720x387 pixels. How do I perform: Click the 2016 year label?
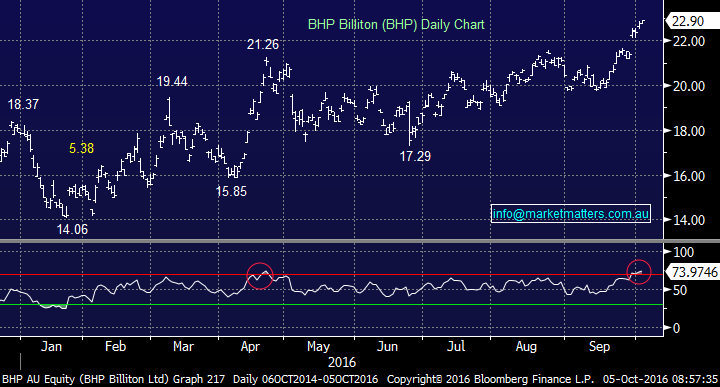click(x=342, y=363)
